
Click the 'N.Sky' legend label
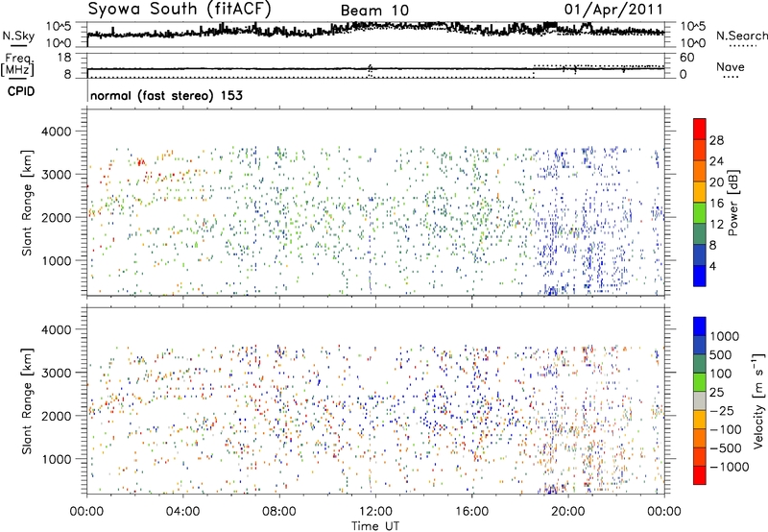pos(18,36)
